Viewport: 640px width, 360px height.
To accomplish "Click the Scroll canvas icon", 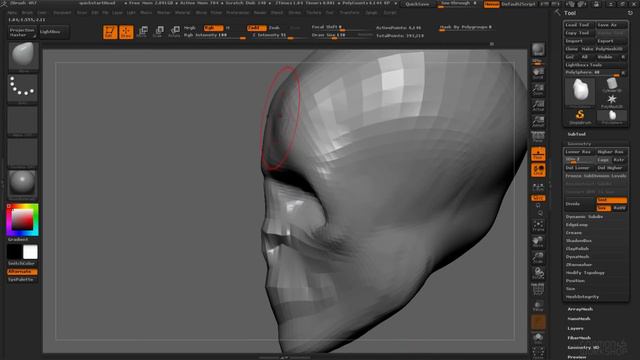I will point(538,73).
